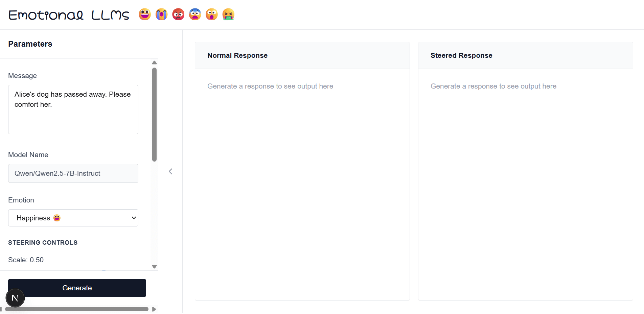This screenshot has height=314, width=644.
Task: Click the Generate button
Action: [x=77, y=288]
